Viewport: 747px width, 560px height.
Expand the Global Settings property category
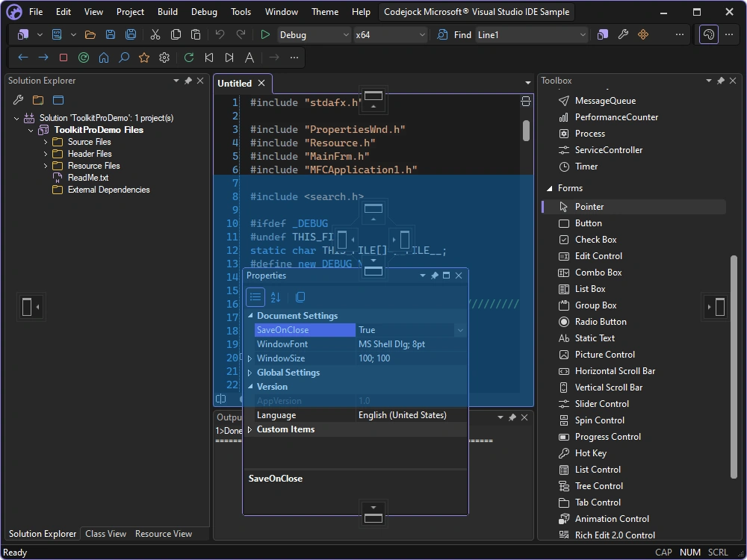(x=250, y=373)
